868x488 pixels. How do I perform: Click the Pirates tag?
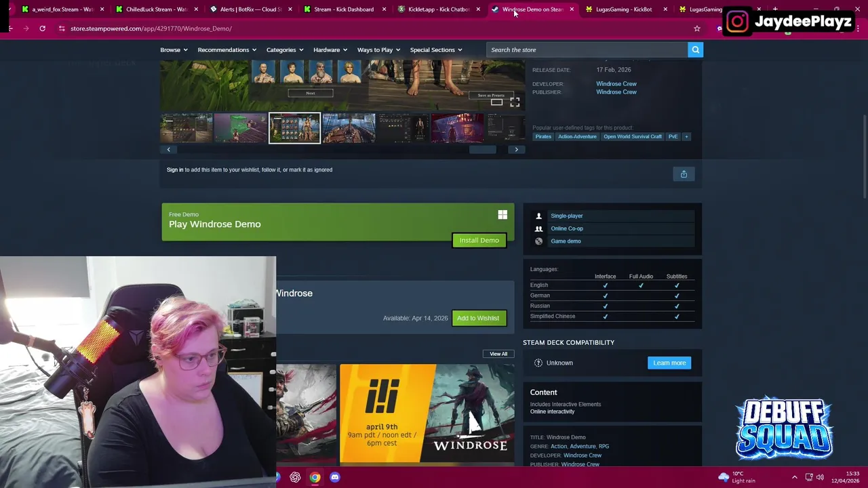tap(543, 136)
